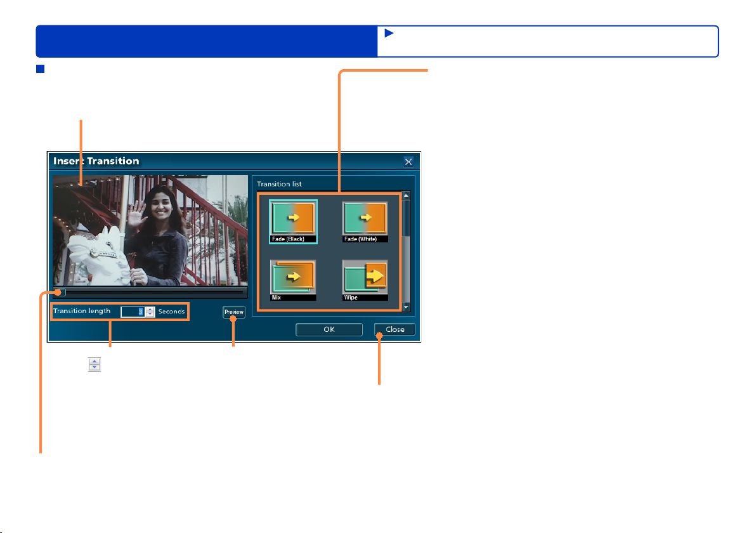Select the Fade (Black) transition

(x=293, y=221)
